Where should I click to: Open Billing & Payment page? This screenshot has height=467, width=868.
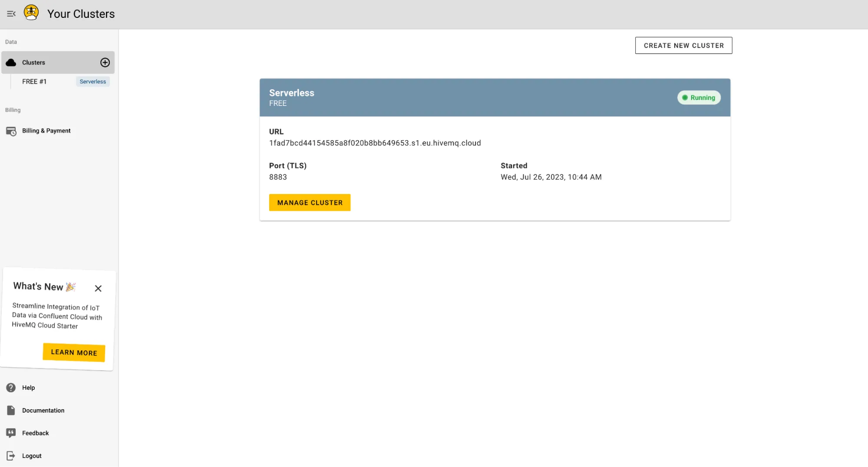pyautogui.click(x=46, y=131)
